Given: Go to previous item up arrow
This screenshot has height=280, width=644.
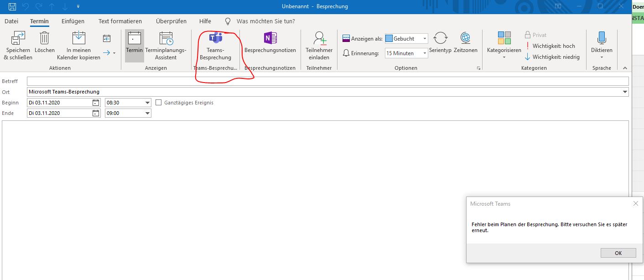Looking at the screenshot, I should pos(52,6).
